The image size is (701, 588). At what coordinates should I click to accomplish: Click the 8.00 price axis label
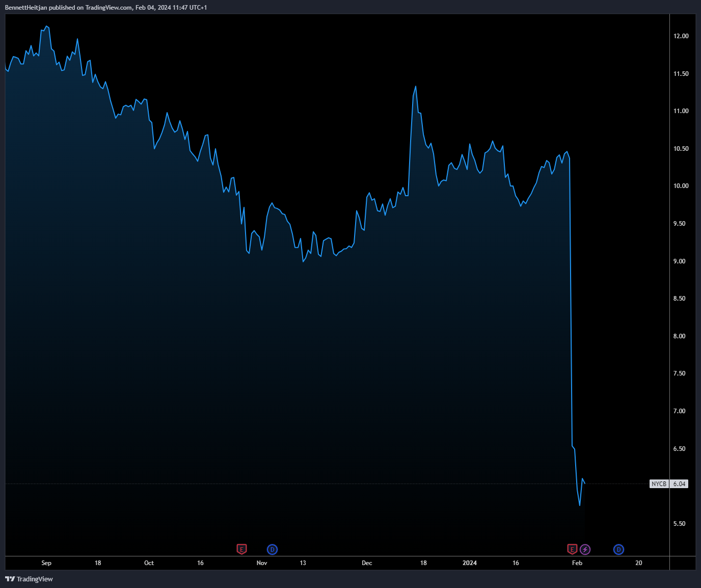point(679,336)
